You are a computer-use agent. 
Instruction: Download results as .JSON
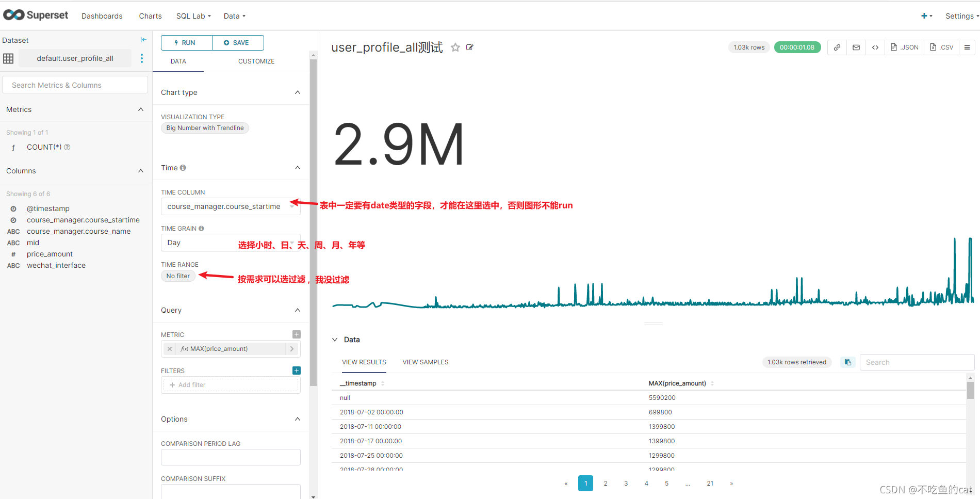tap(905, 47)
